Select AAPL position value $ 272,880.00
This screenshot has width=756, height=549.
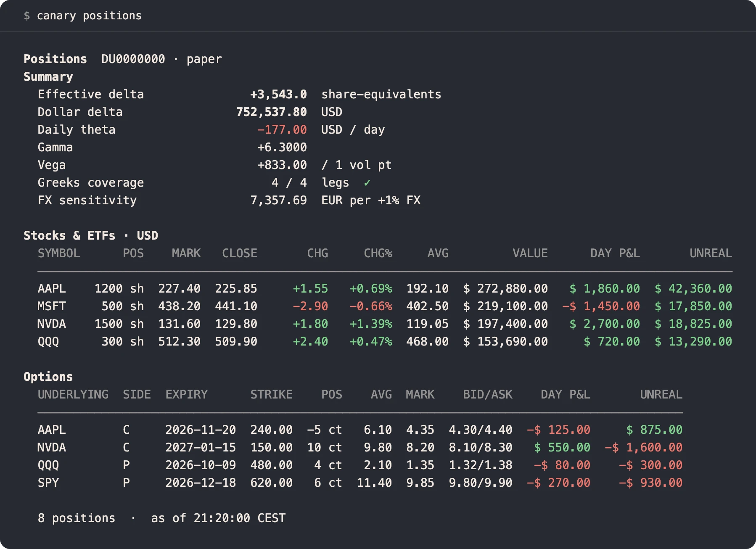pyautogui.click(x=505, y=288)
